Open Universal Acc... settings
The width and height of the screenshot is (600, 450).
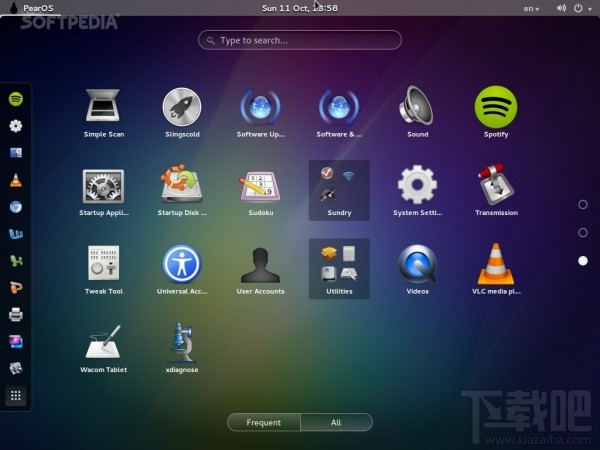[x=182, y=270]
